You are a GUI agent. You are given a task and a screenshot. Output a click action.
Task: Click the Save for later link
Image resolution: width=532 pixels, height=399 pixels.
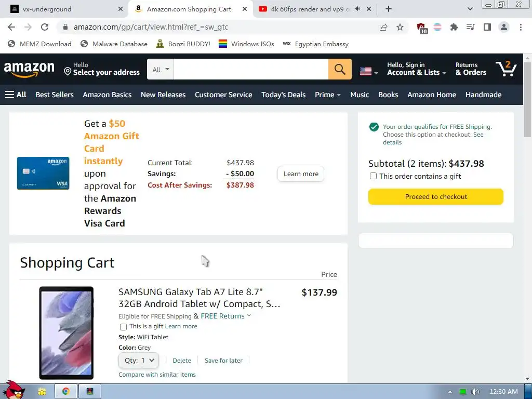pos(223,360)
